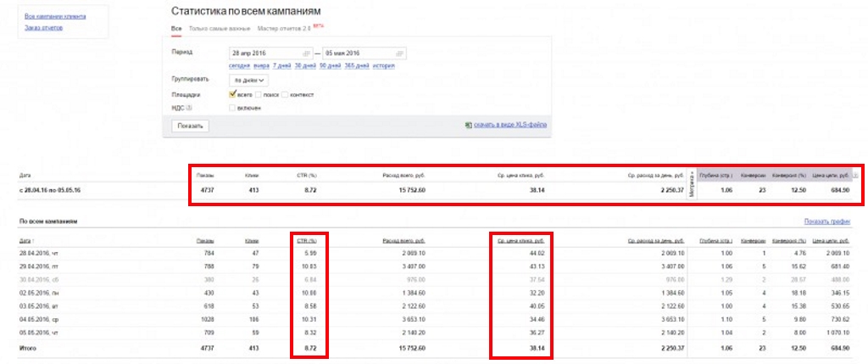Click date cell '30.04.2016, сб'
This screenshot has width=868, height=364.
click(x=37, y=280)
